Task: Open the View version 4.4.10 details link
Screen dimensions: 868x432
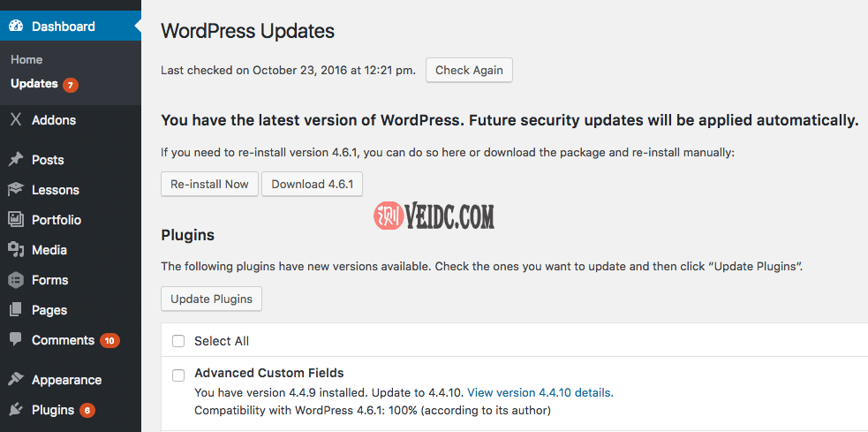Action: [x=540, y=392]
